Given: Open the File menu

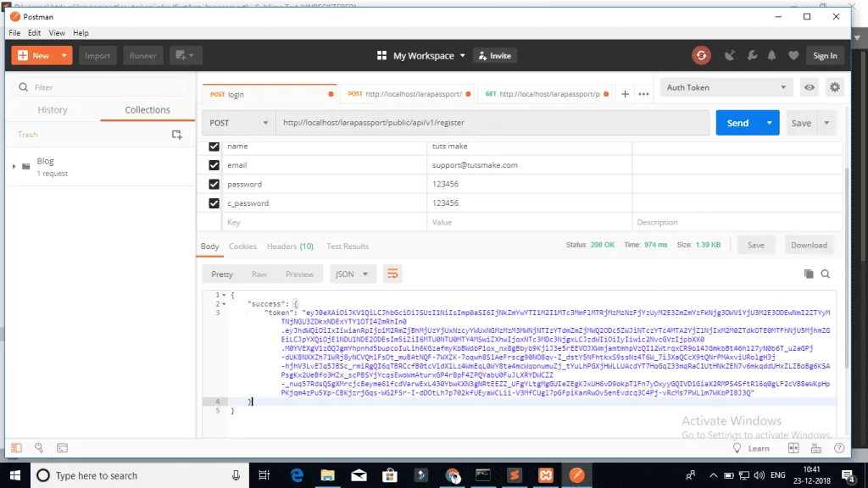Looking at the screenshot, I should pyautogui.click(x=14, y=33).
